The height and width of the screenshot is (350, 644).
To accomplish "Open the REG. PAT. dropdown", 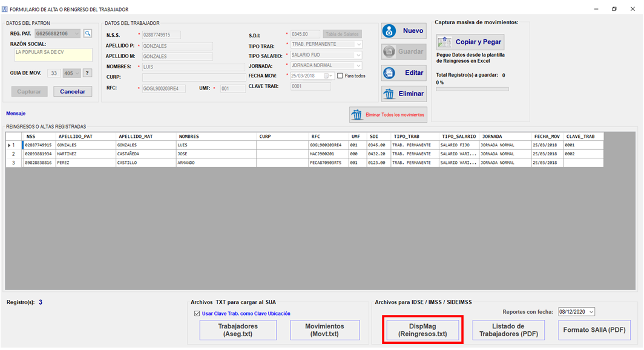I will click(x=76, y=34).
